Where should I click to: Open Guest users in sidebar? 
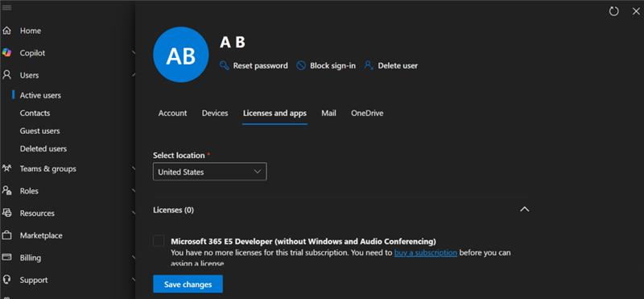click(39, 131)
